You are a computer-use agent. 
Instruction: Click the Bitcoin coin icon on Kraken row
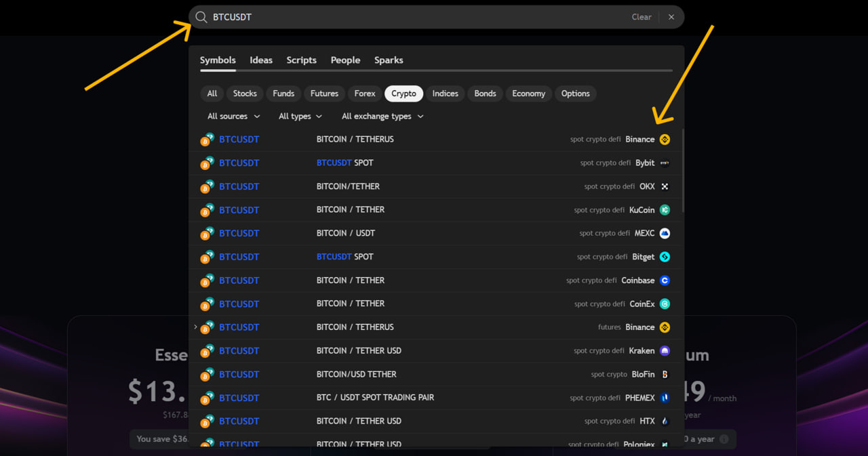[x=207, y=351]
